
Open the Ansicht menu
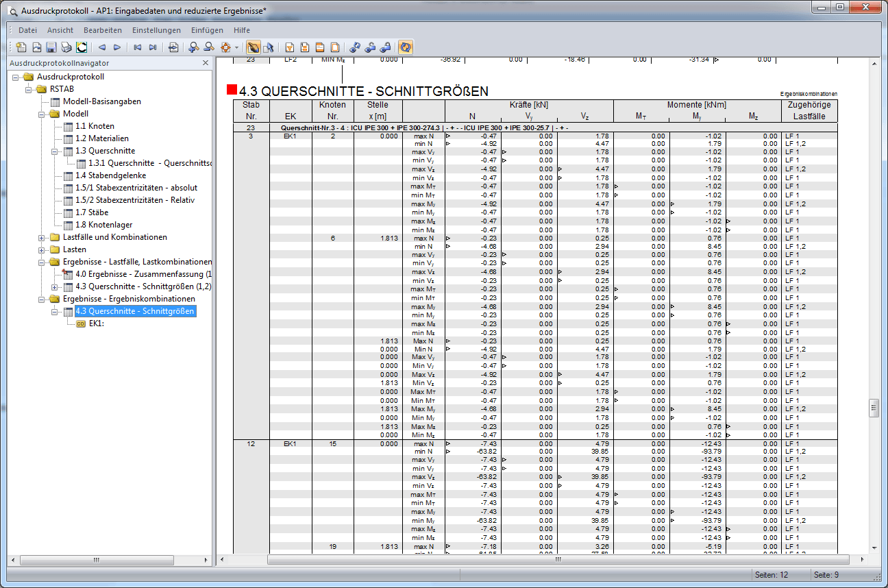(x=60, y=30)
